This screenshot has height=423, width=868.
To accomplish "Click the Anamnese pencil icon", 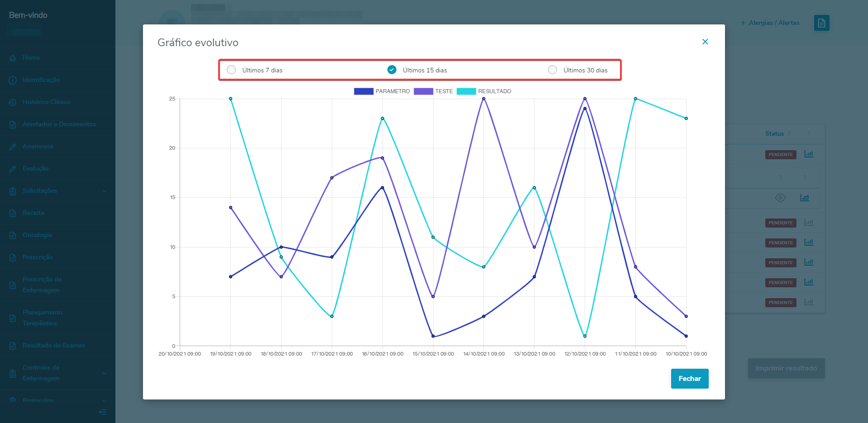I will coord(13,147).
